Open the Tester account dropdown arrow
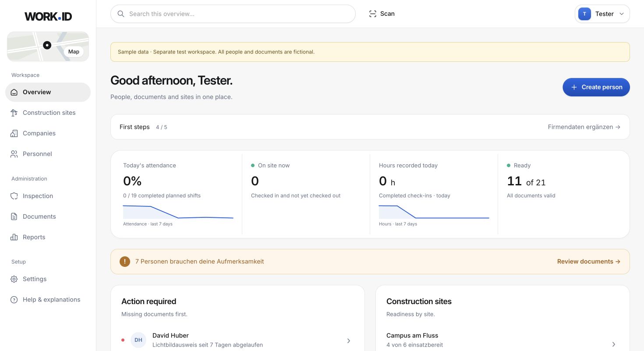This screenshot has height=351, width=644. pos(621,14)
